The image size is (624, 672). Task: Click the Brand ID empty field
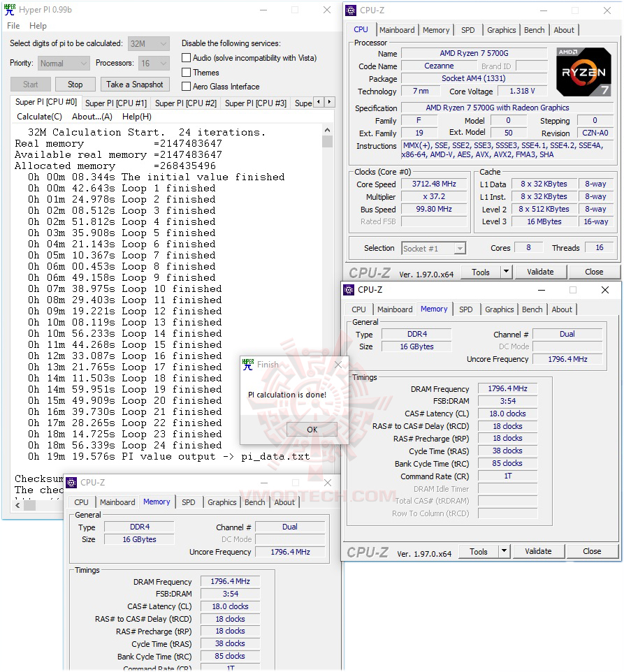(532, 66)
